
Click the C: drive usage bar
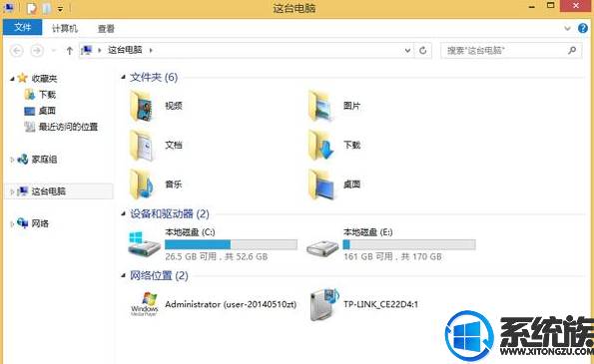tap(231, 244)
